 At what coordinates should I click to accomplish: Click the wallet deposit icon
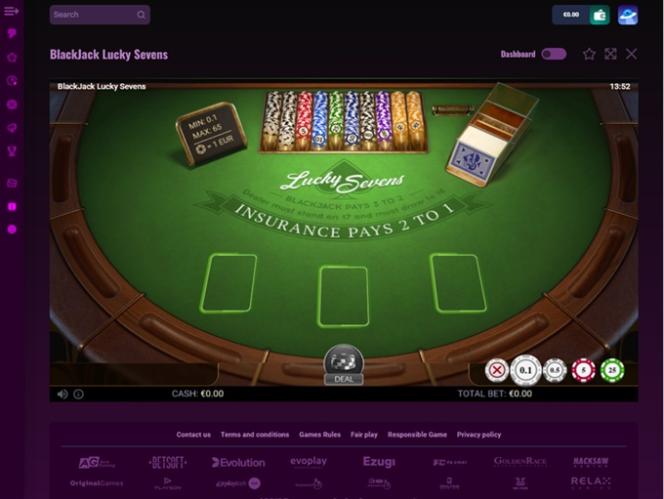click(599, 15)
